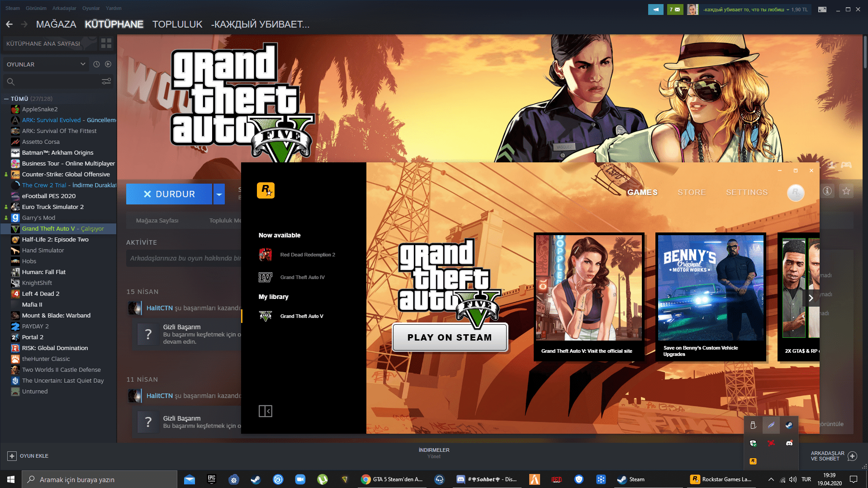Image resolution: width=868 pixels, height=488 pixels.
Task: Switch to the MAĞAZA tab
Action: 56,24
